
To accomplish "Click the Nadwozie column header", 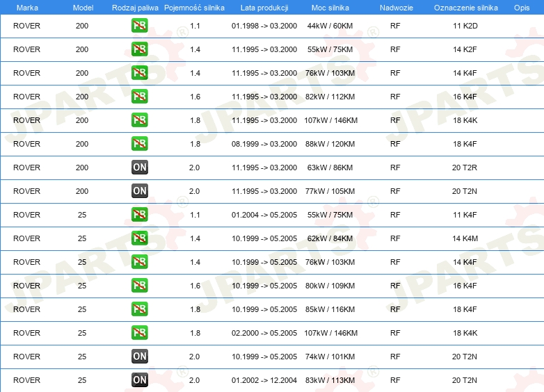I will pyautogui.click(x=397, y=8).
